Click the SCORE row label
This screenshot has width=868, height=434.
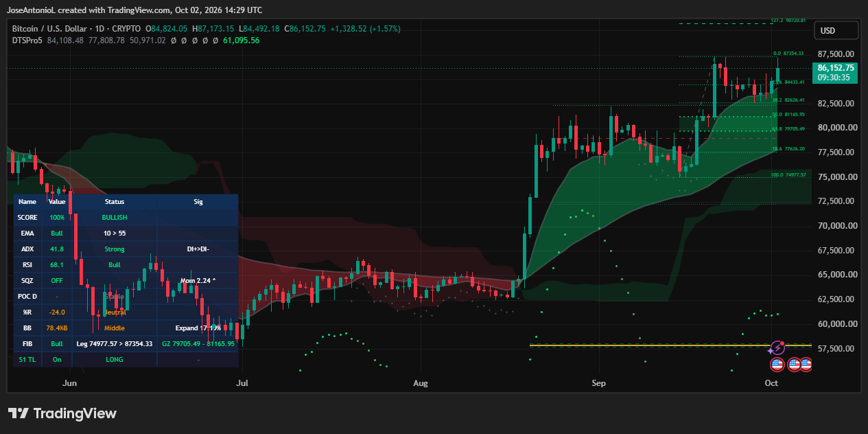coord(27,218)
